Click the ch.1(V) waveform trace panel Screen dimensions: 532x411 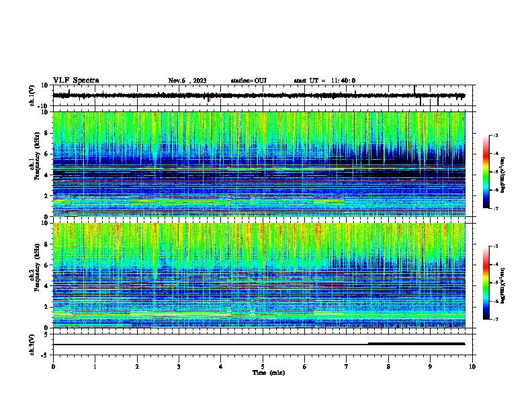click(x=264, y=95)
